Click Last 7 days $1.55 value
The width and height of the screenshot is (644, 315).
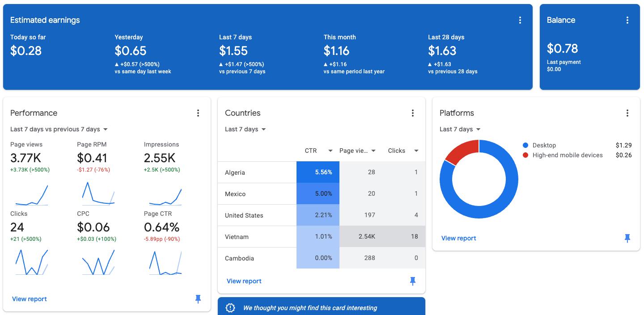pos(233,51)
